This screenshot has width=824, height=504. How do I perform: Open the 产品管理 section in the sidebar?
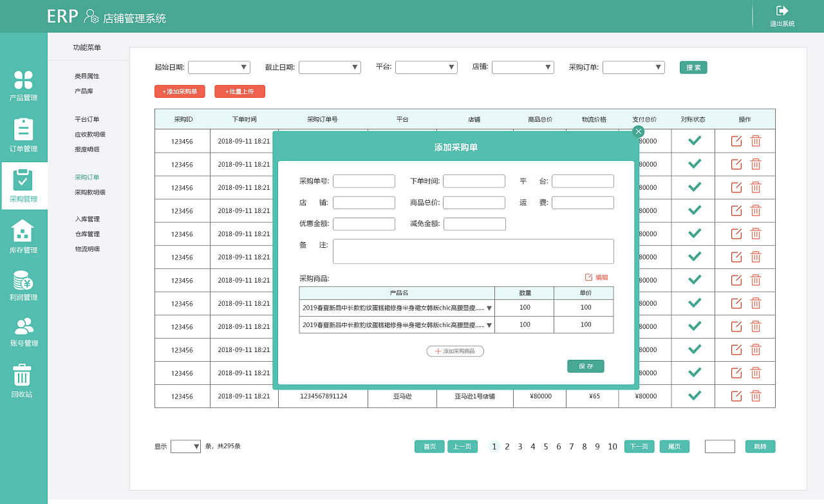tap(24, 86)
